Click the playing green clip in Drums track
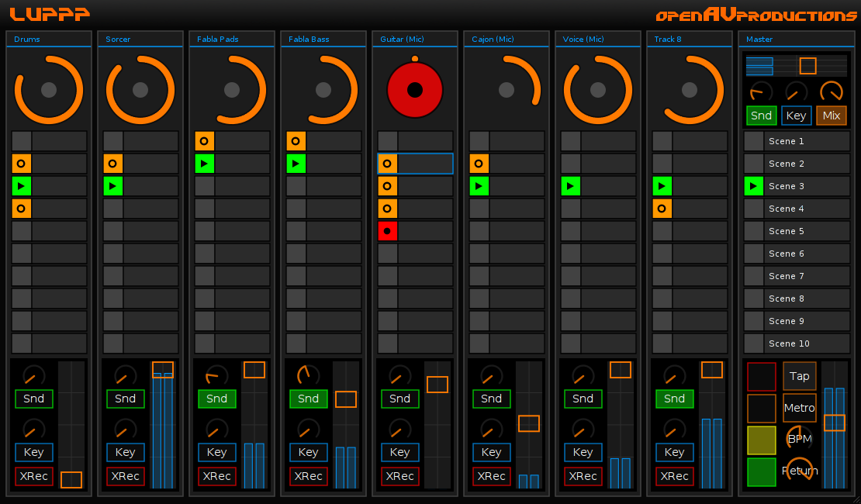This screenshot has width=861, height=504. tap(22, 186)
